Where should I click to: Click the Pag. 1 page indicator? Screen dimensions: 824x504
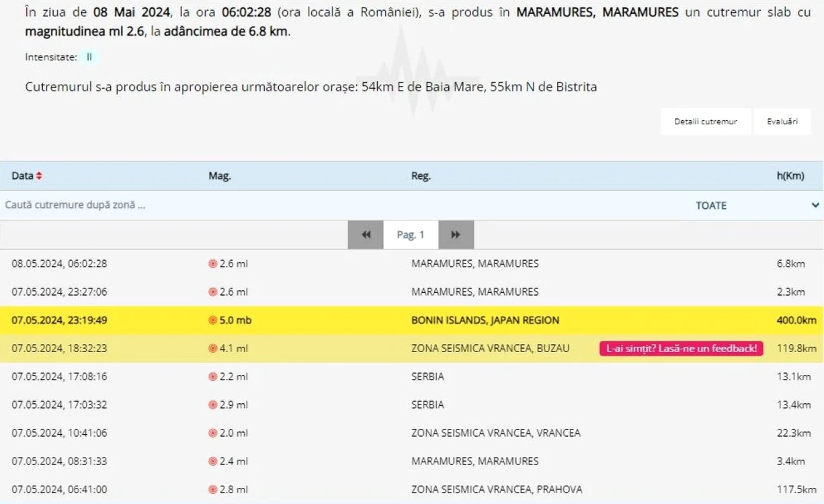(x=411, y=235)
